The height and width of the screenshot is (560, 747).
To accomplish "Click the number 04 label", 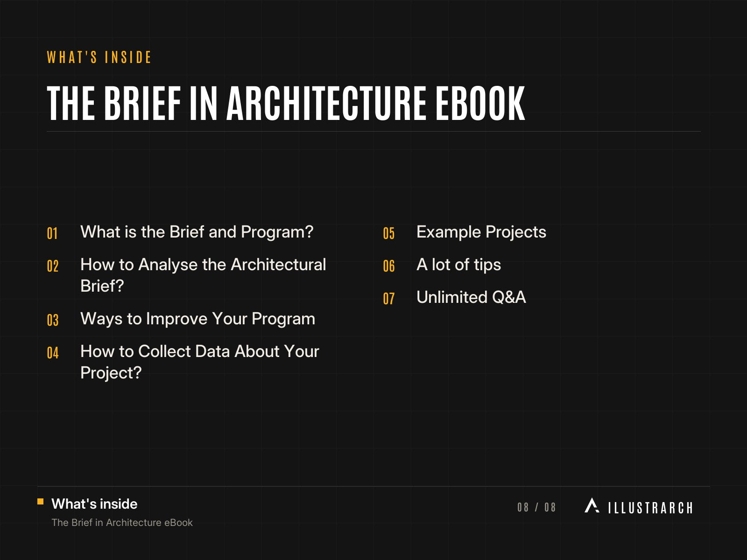I will coord(53,353).
